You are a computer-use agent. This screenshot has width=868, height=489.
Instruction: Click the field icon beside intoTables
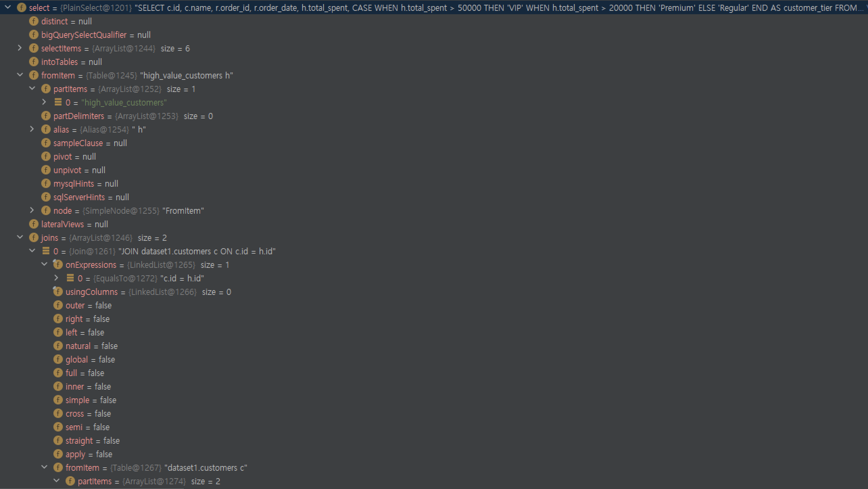33,62
